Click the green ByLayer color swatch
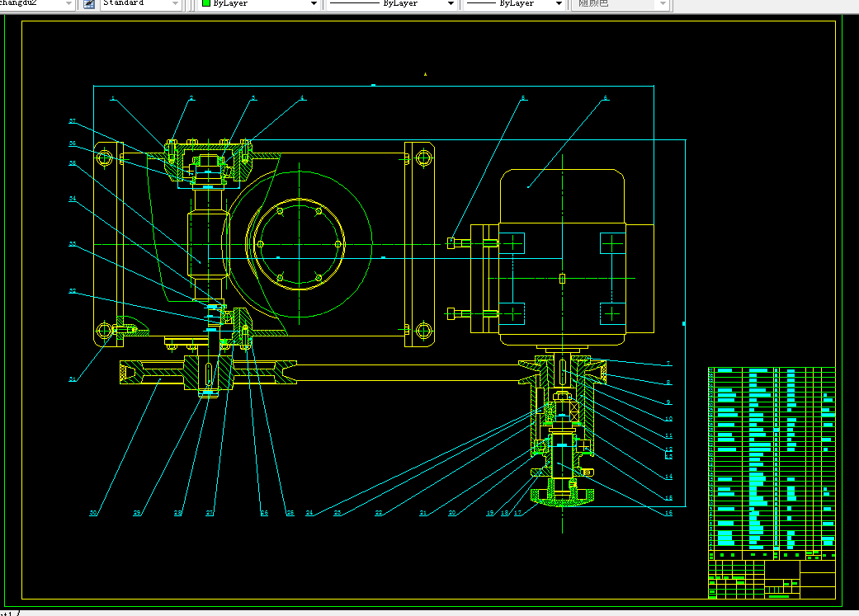The height and width of the screenshot is (616, 859). 206,2
